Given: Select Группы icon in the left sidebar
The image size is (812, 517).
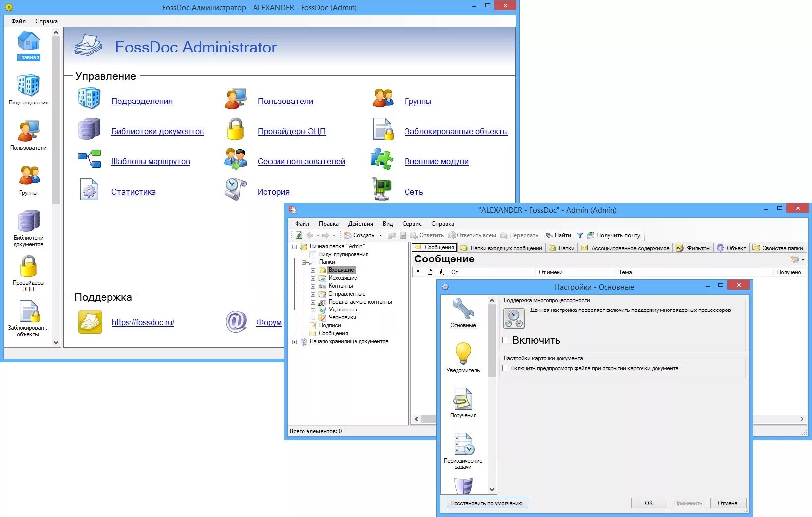Looking at the screenshot, I should 29,176.
